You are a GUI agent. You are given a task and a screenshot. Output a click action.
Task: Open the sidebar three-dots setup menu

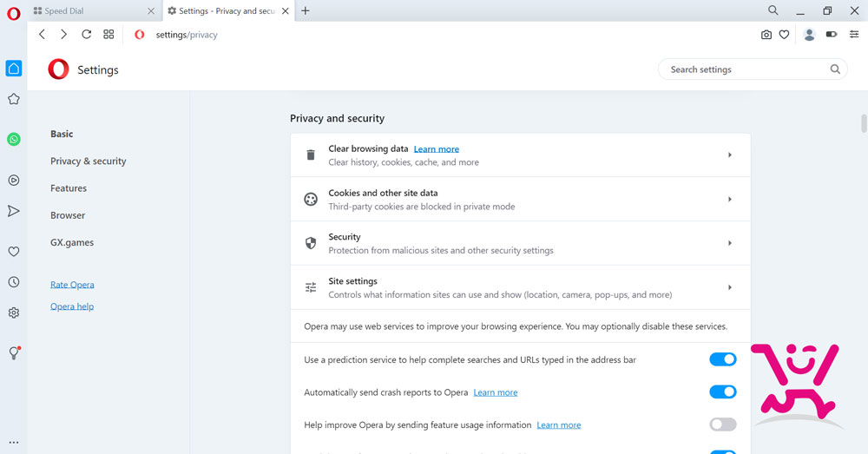click(14, 443)
